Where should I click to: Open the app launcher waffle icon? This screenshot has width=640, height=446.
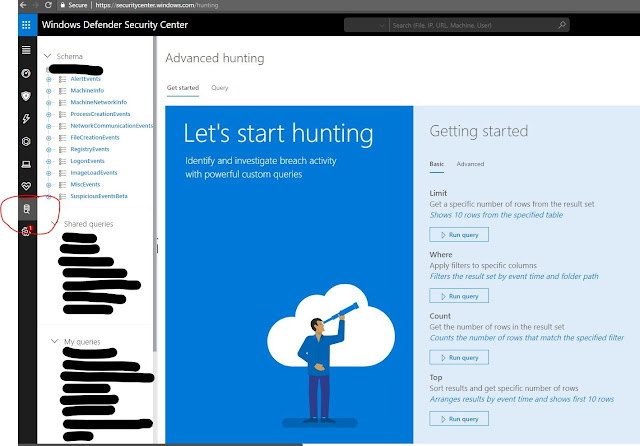click(26, 25)
